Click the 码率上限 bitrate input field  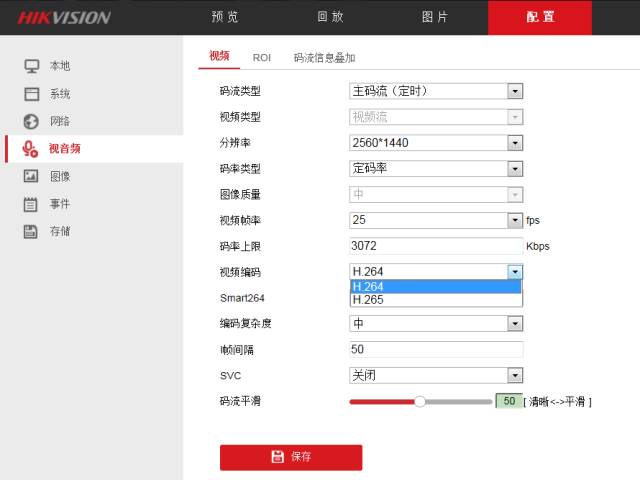click(x=436, y=246)
